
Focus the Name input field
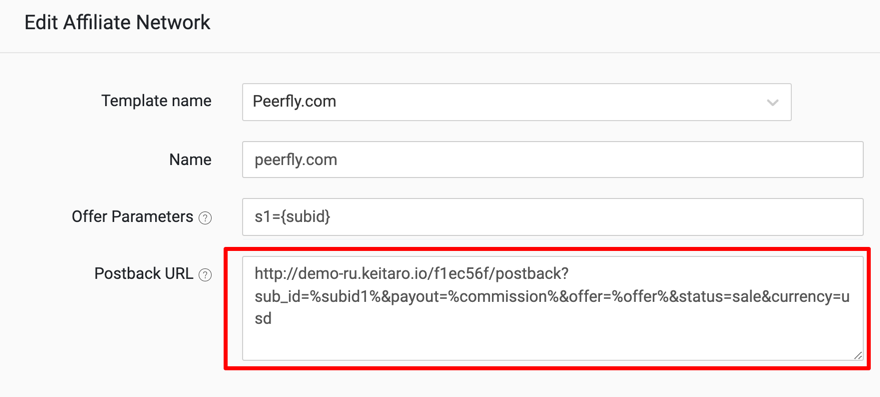552,160
